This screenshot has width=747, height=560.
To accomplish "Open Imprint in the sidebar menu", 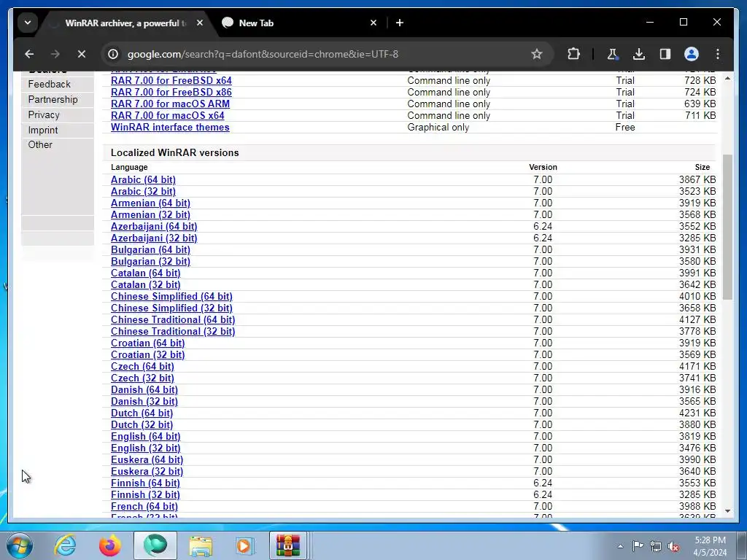I will coord(43,130).
